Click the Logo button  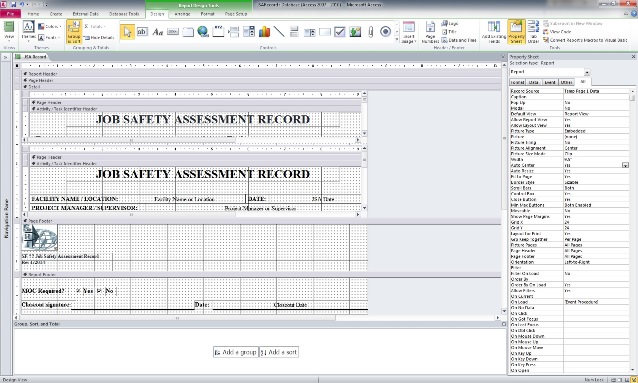click(450, 24)
